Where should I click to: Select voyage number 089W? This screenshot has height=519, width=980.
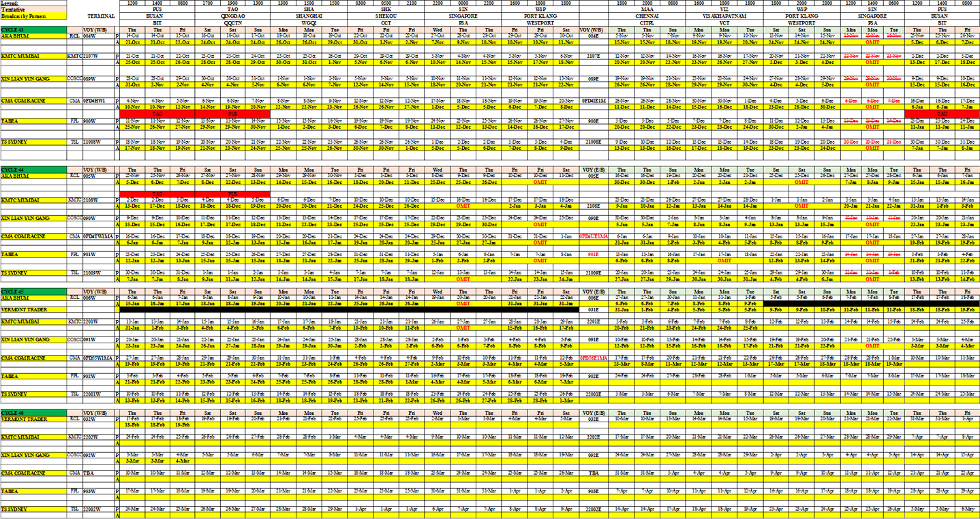(x=98, y=79)
